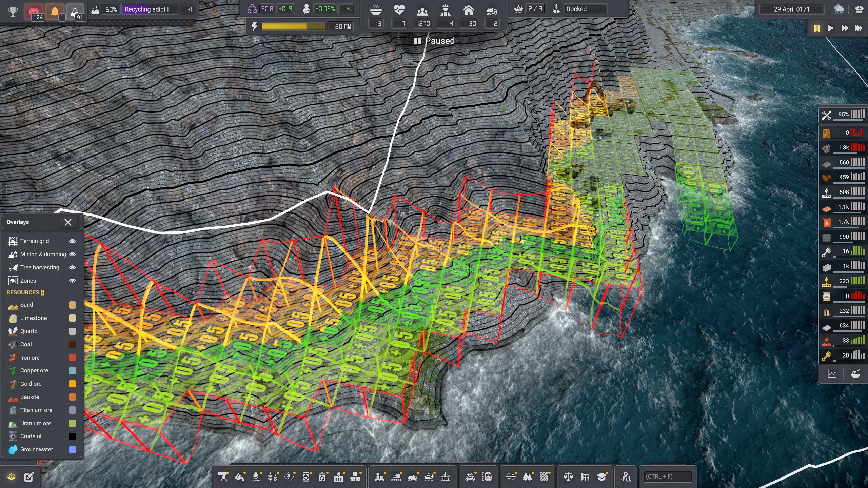Screen dimensions: 868x488
Task: Open the vehicles truck build menu
Action: (413, 477)
